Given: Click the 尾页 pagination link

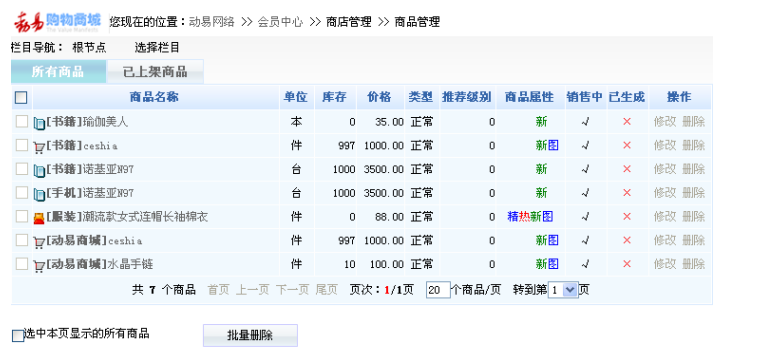Looking at the screenshot, I should pos(326,290).
